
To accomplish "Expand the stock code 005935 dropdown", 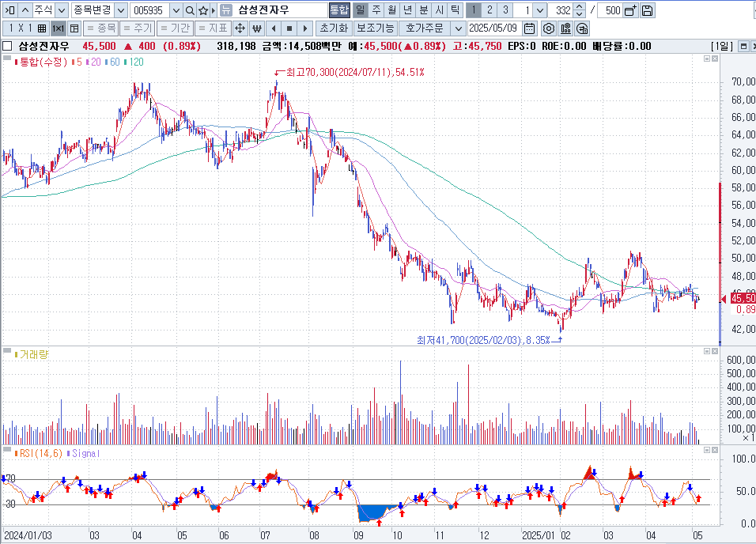I will [176, 10].
